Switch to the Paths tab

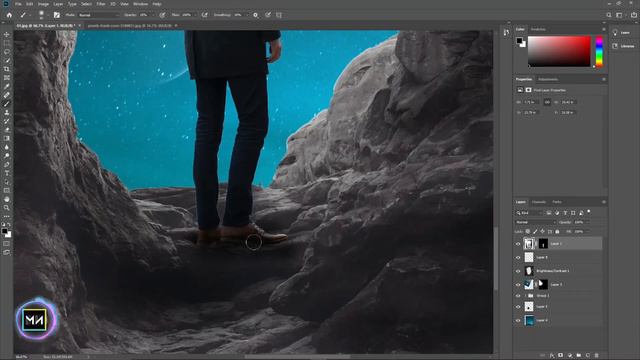point(557,202)
